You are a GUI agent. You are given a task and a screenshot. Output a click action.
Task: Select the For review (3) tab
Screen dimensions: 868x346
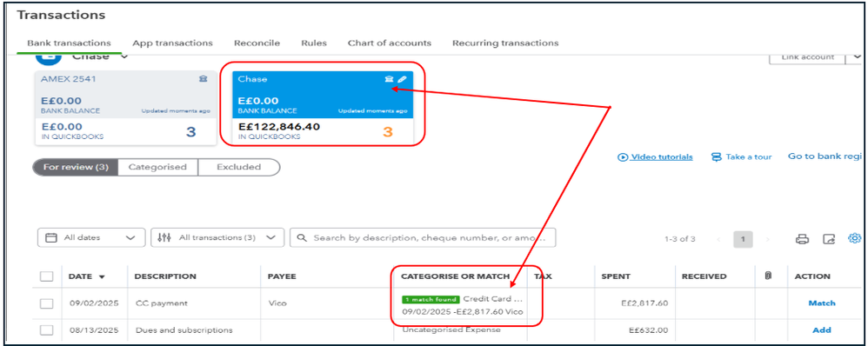point(76,167)
